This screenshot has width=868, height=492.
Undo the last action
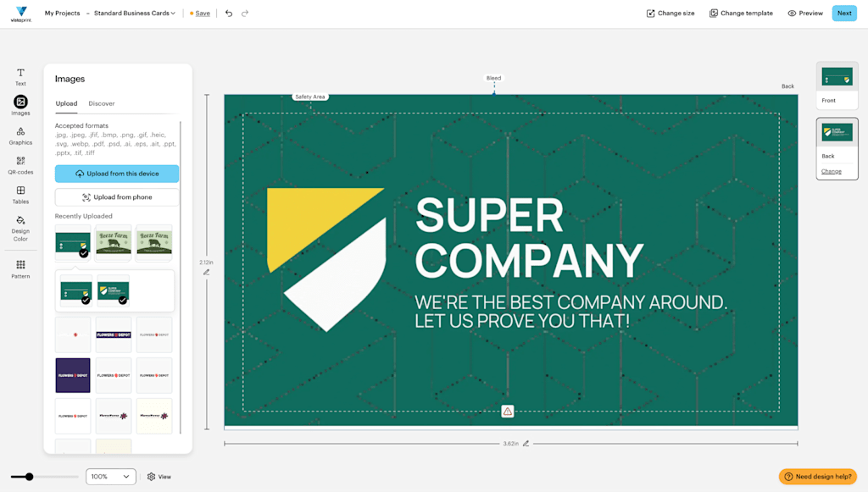[x=229, y=14]
